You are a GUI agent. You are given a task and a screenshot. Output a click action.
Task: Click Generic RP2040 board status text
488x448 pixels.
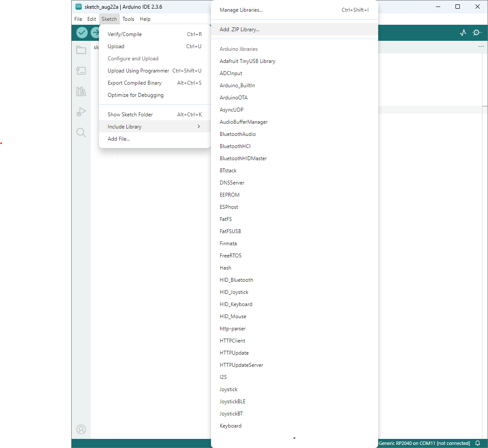(424, 443)
